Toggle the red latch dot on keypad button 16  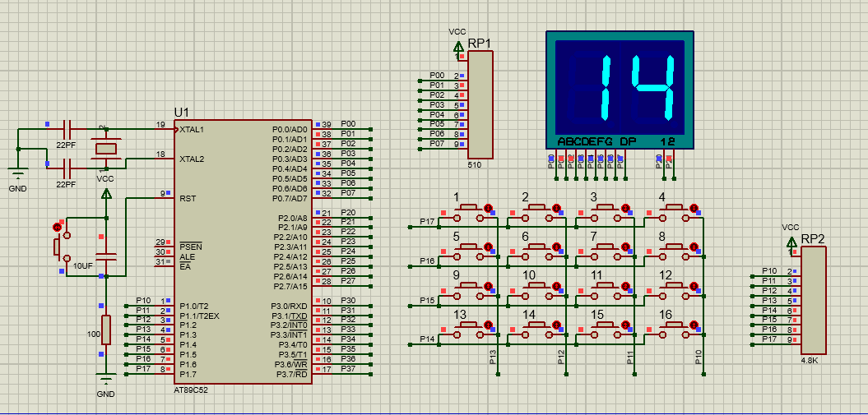pos(694,325)
